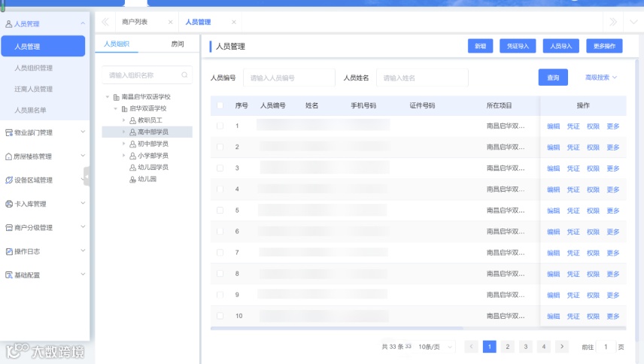Expand the 高中部学员 tree node

click(123, 132)
